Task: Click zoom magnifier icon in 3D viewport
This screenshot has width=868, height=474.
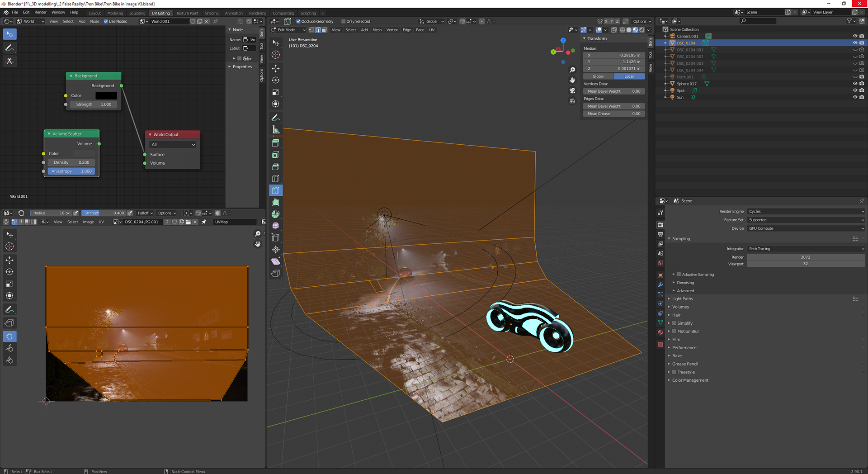Action: (x=572, y=70)
